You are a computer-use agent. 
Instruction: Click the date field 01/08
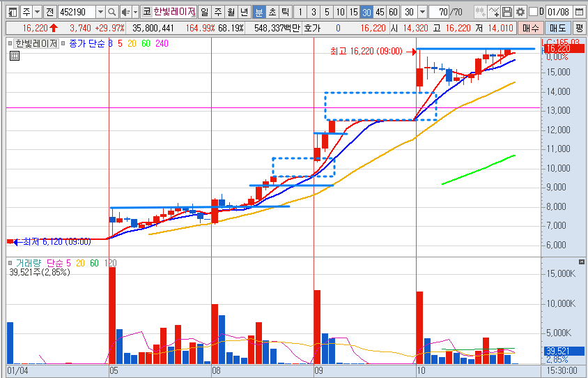(x=558, y=12)
